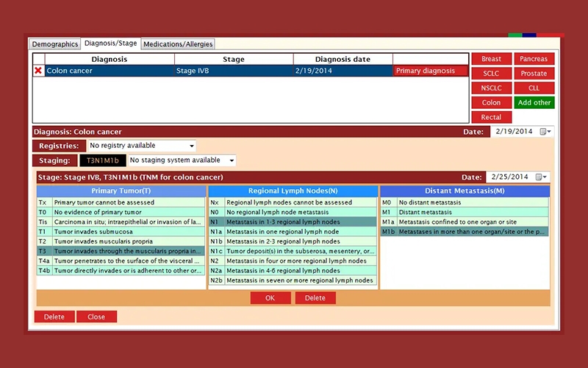Select N1c Tumor deposit(s) in subserosa row
The image size is (588, 368).
pyautogui.click(x=293, y=251)
